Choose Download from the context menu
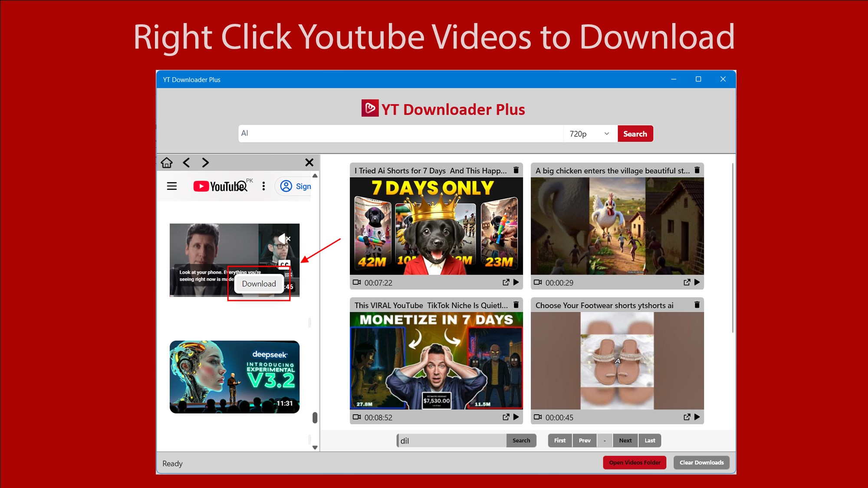868x488 pixels. [x=259, y=284]
